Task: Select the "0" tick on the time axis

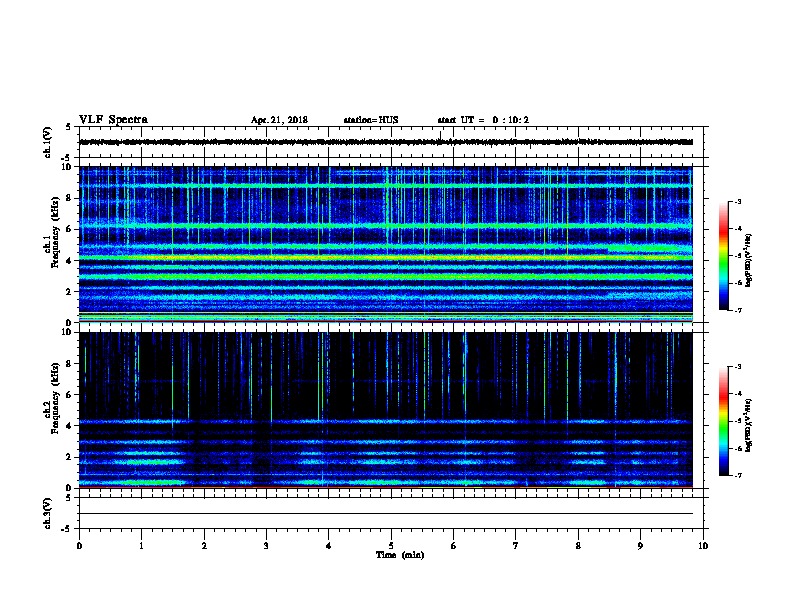Action: click(x=79, y=546)
